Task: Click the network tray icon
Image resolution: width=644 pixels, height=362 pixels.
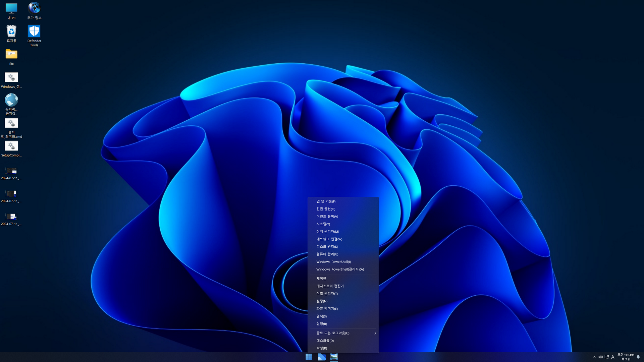Action: [606, 357]
